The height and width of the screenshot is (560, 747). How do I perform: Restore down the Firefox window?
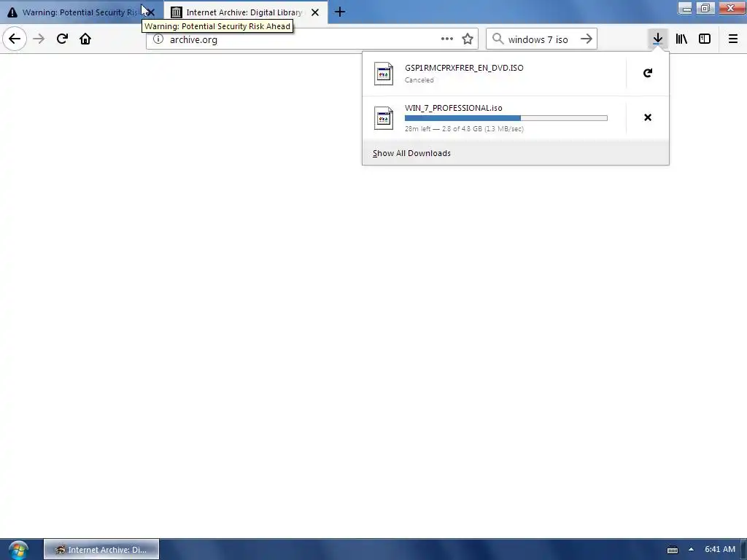[705, 8]
